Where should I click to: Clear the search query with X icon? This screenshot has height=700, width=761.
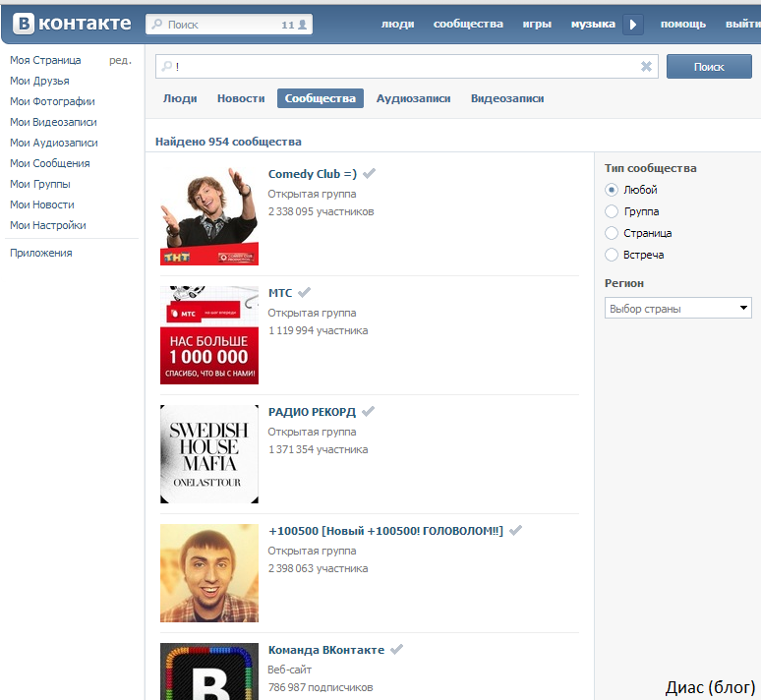(x=646, y=67)
